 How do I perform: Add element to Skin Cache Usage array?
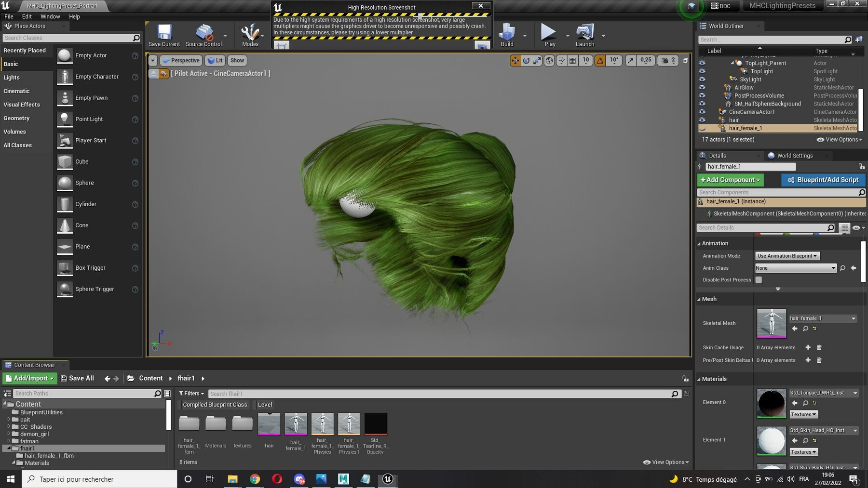(x=808, y=347)
